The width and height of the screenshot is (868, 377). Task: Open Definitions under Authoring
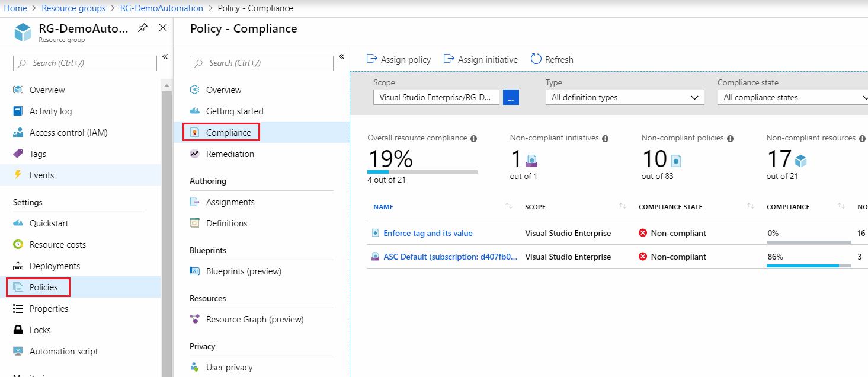coord(227,223)
